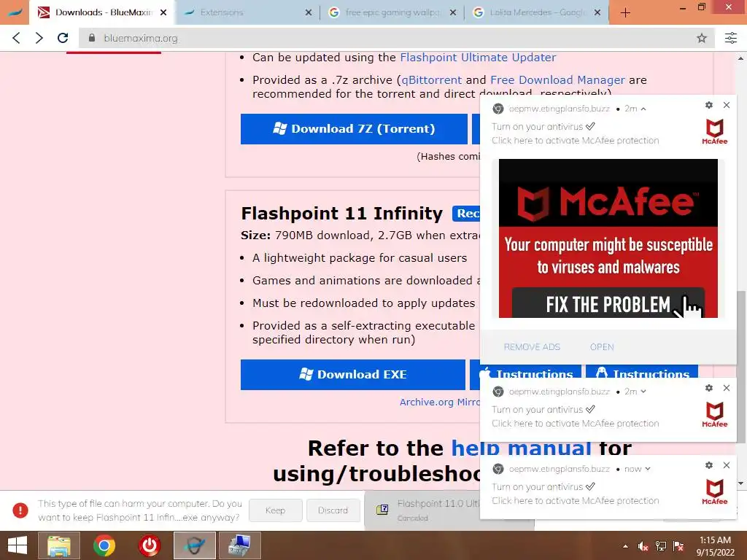Image resolution: width=747 pixels, height=560 pixels.
Task: Go back using the browser back arrow
Action: 16,38
